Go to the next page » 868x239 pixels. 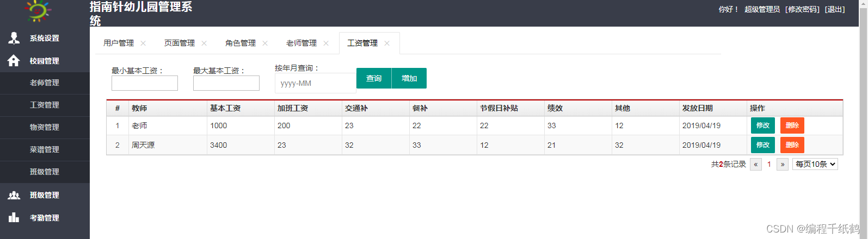coord(783,164)
